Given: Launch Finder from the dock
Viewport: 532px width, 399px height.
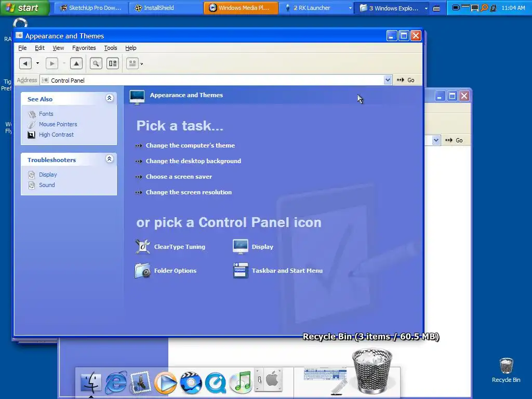Looking at the screenshot, I should (x=90, y=382).
